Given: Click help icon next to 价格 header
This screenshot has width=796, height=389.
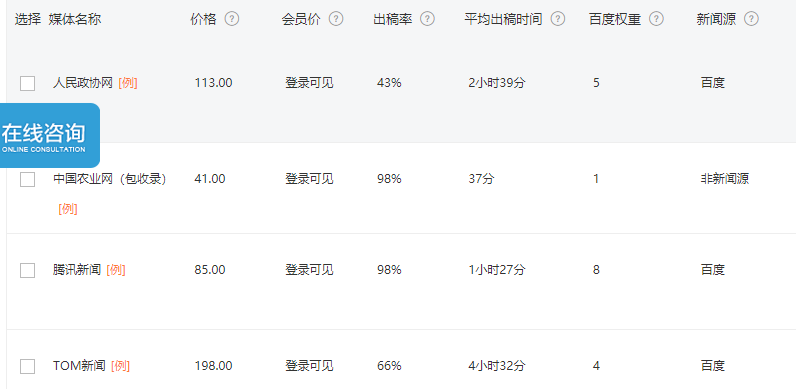Looking at the screenshot, I should pos(232,19).
